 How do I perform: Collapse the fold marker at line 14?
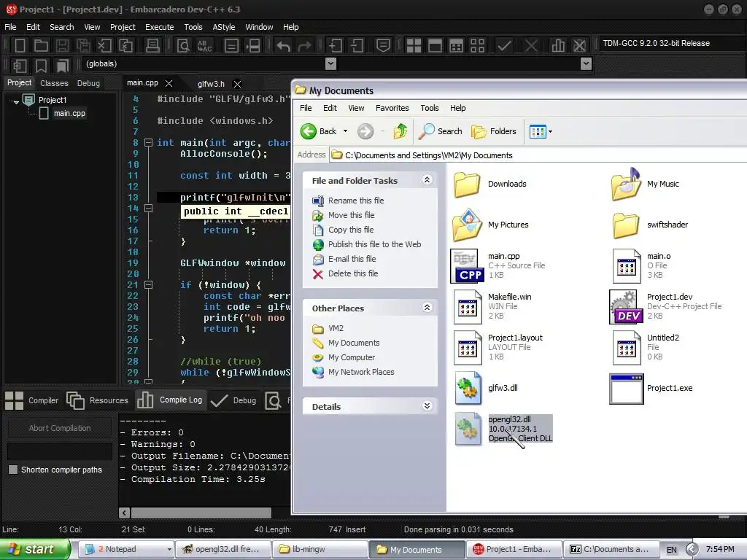(148, 208)
